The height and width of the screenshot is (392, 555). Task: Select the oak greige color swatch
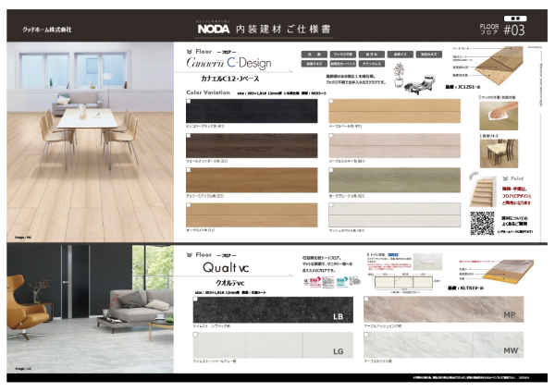[x=395, y=180]
